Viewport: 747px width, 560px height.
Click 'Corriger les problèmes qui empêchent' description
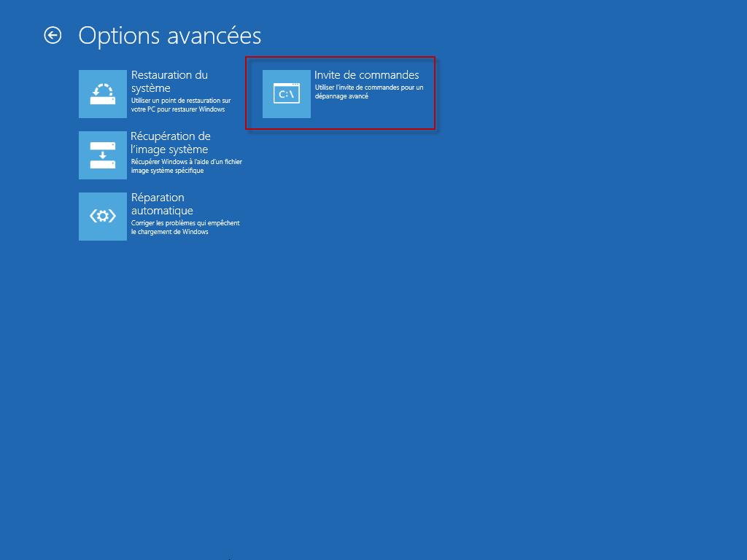pyautogui.click(x=185, y=227)
